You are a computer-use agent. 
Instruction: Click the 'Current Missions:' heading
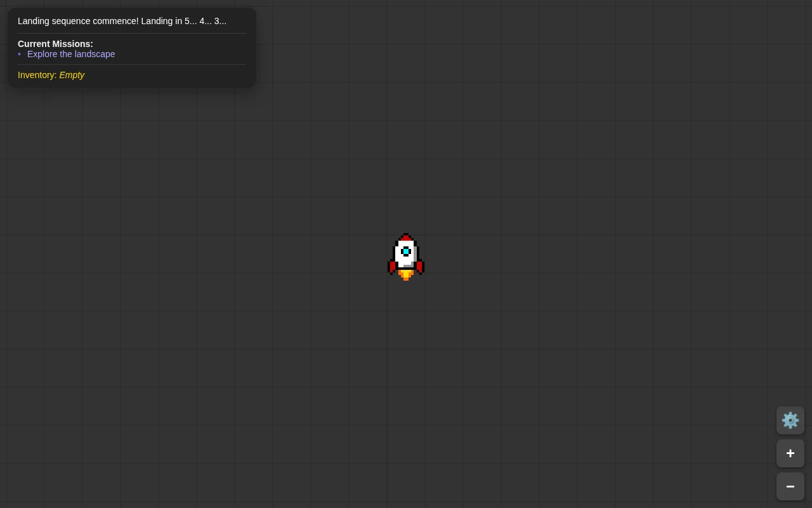[55, 44]
